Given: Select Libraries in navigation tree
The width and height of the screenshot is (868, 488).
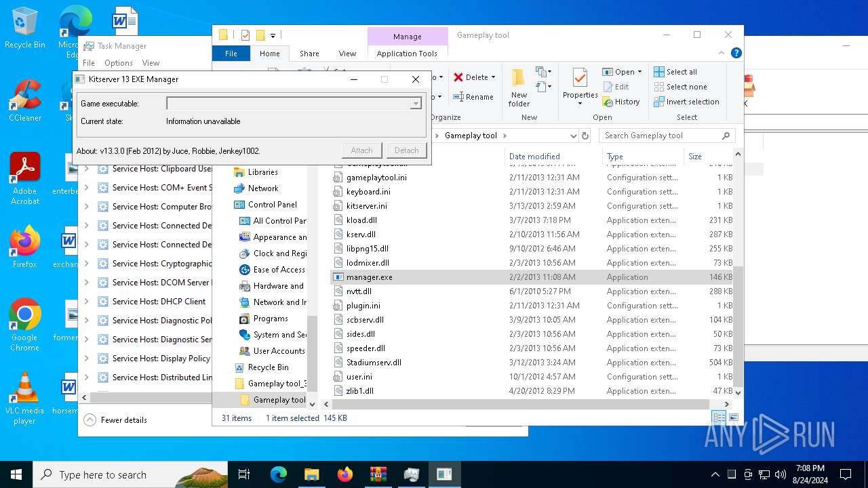Looking at the screenshot, I should (262, 172).
